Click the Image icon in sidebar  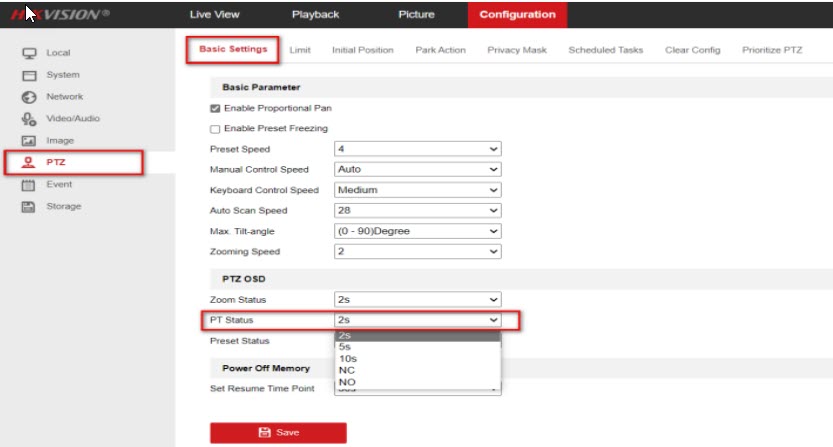29,141
